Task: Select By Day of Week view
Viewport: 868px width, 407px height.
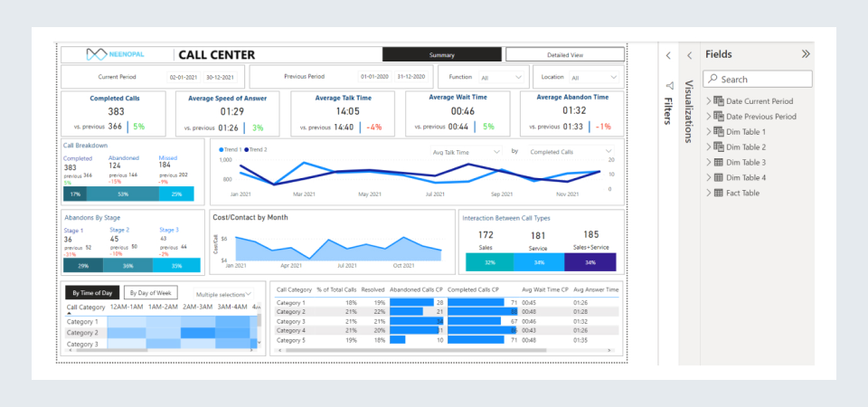Action: [x=151, y=293]
